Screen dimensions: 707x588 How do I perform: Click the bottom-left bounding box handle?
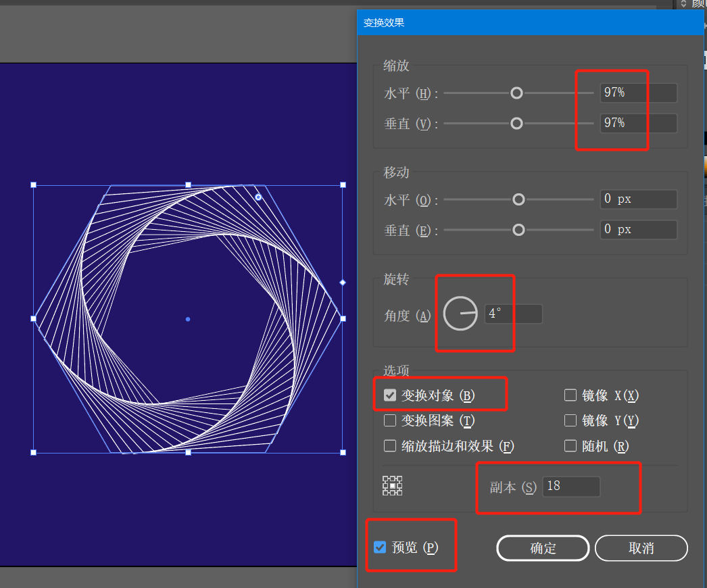[33, 452]
